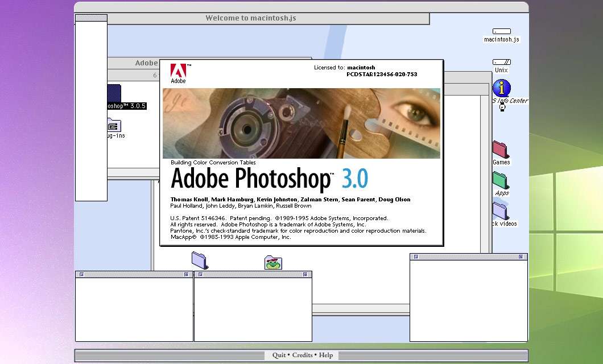
Task: Select the Unix disk icon
Action: click(x=502, y=62)
